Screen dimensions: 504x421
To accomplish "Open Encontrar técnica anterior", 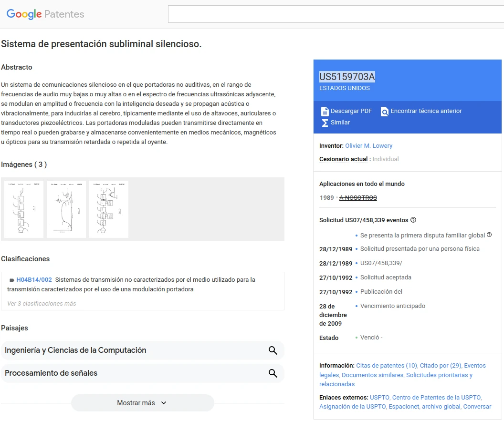I will (x=426, y=111).
